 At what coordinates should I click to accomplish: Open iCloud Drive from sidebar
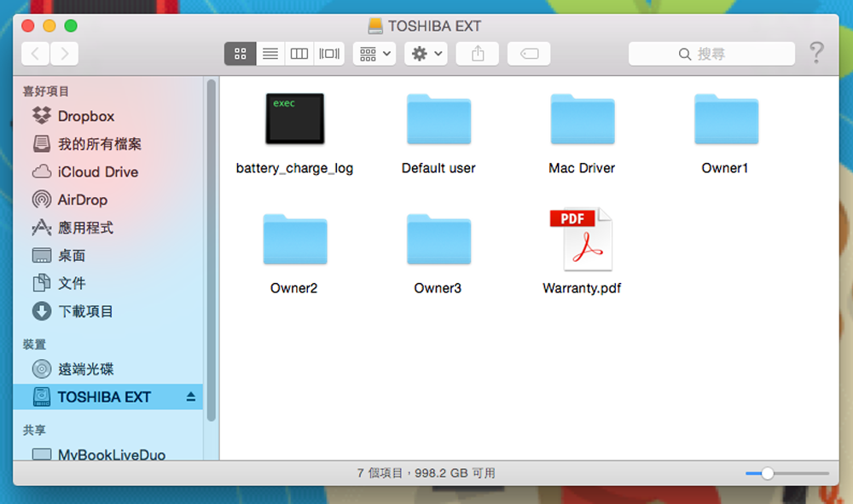(x=97, y=171)
